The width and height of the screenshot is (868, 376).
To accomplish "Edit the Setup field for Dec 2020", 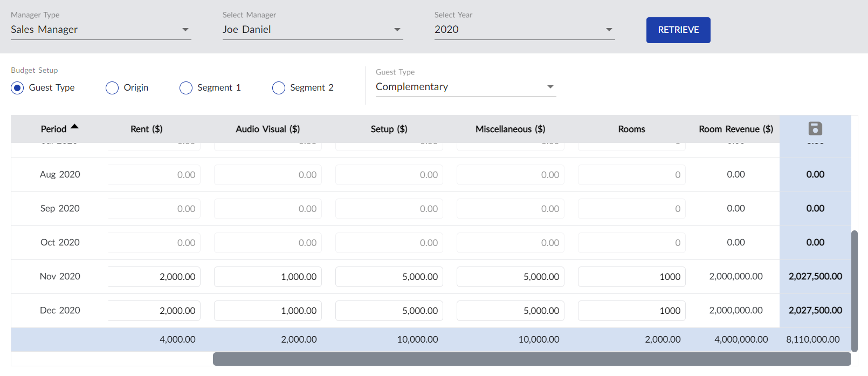I will point(389,311).
